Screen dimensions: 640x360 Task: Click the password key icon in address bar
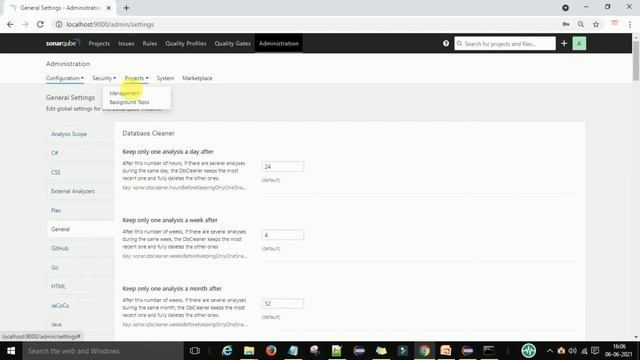[x=566, y=24]
